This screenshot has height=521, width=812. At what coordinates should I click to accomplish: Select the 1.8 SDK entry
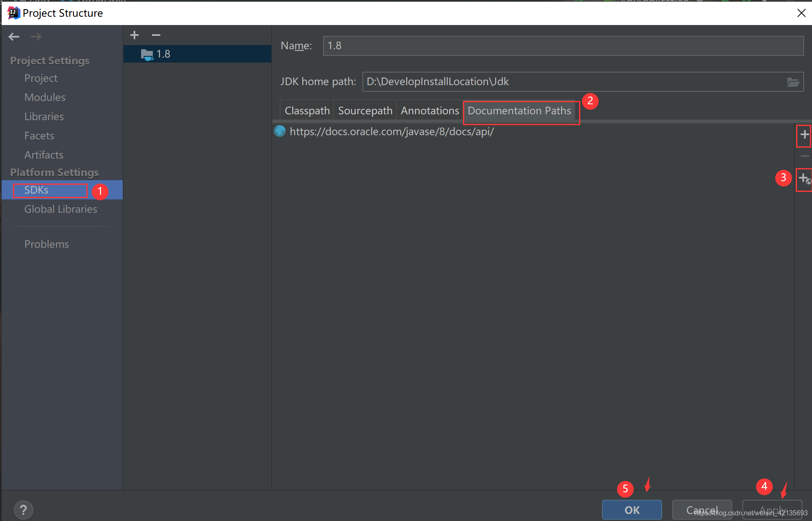(x=163, y=54)
